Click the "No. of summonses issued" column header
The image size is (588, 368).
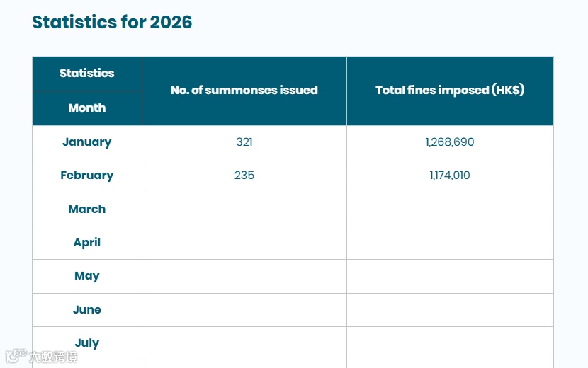(x=244, y=91)
